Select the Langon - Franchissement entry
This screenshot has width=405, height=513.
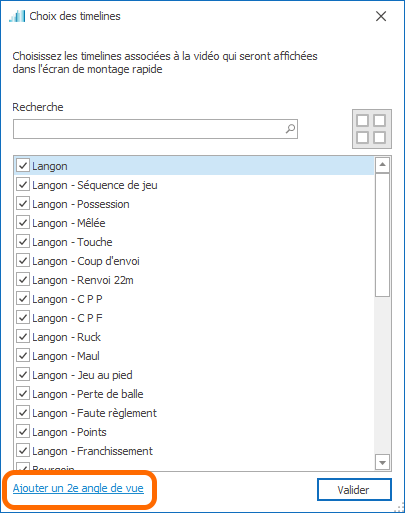click(194, 451)
